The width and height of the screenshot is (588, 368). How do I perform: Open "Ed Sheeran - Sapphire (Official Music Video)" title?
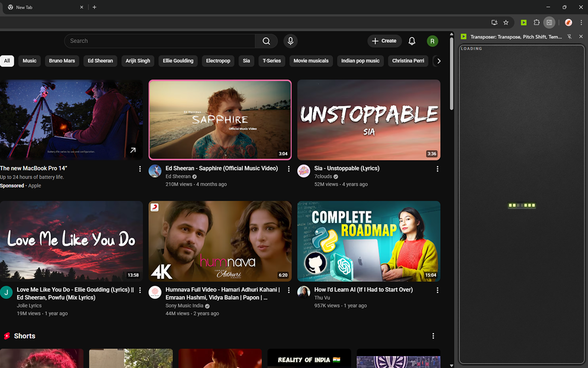coord(222,168)
